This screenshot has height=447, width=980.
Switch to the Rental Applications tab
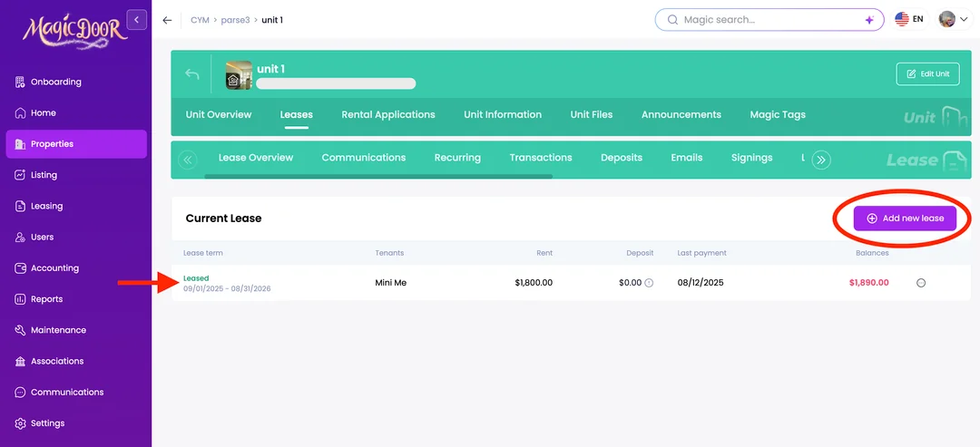coord(388,115)
